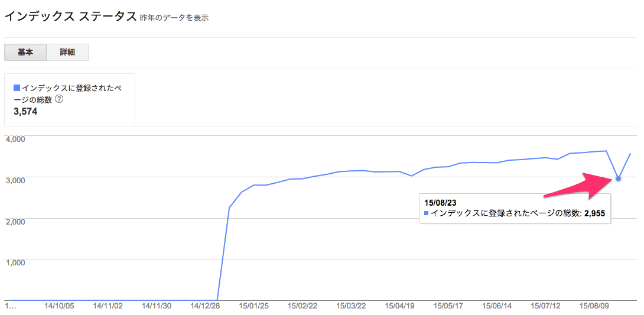This screenshot has height=315, width=644.
Task: Click the 2,000 y-axis label
Action: [14, 221]
